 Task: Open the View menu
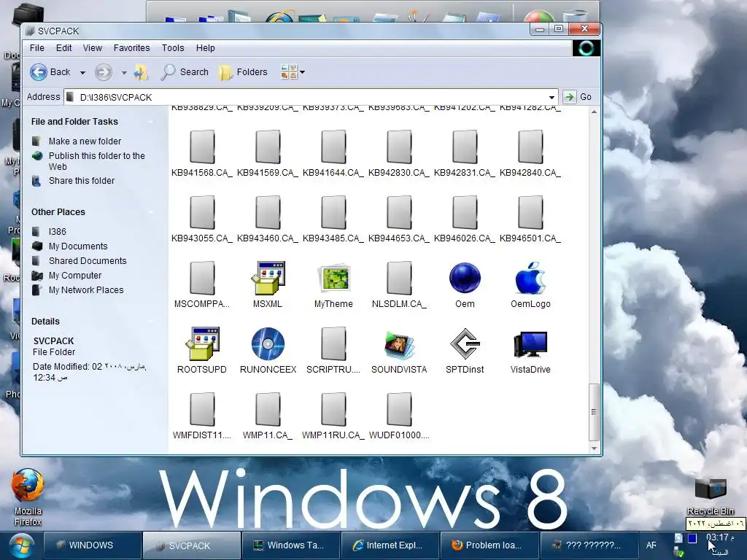(93, 48)
